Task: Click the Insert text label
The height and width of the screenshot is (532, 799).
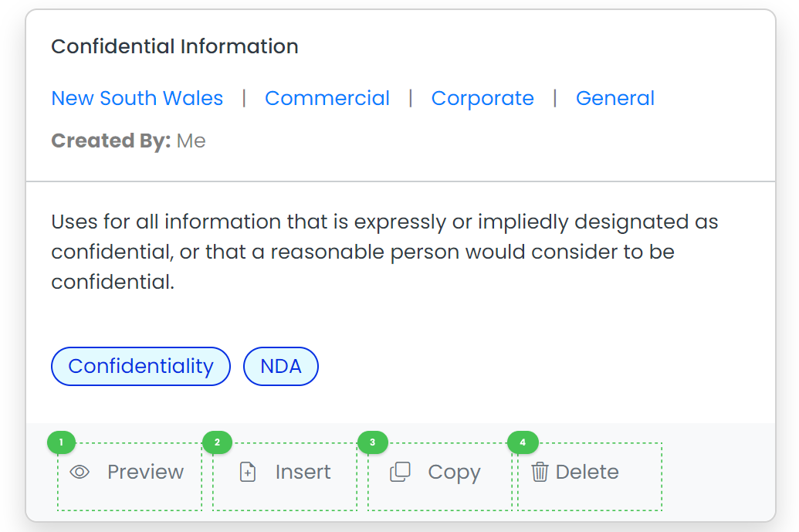Action: (303, 473)
